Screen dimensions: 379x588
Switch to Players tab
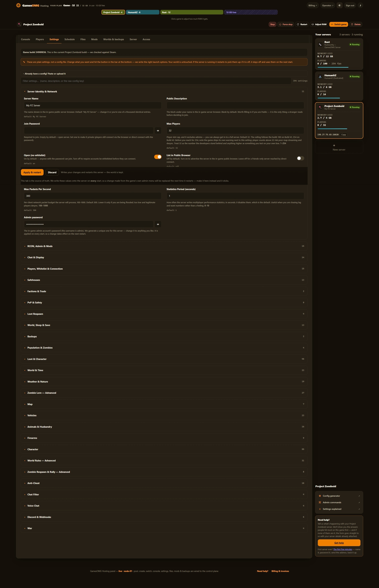click(x=40, y=39)
